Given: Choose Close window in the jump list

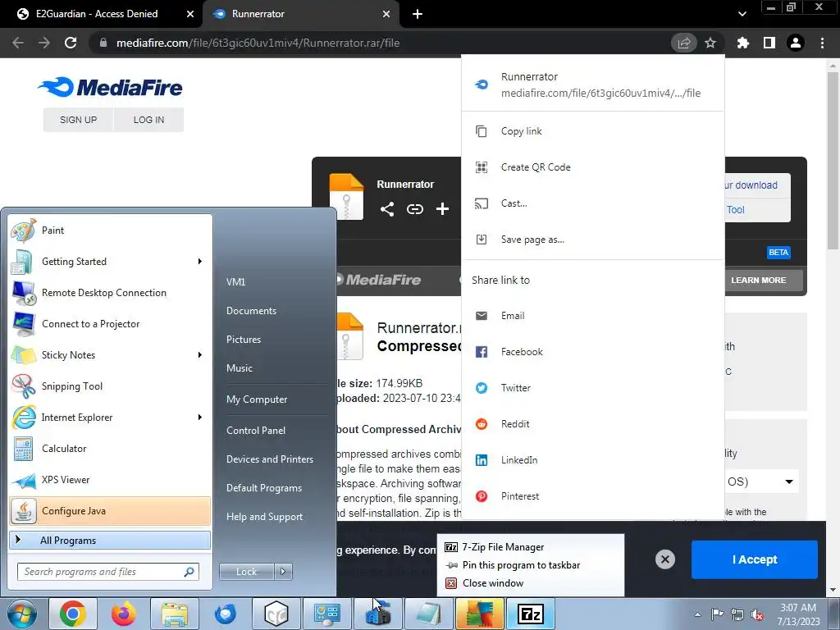Looking at the screenshot, I should [x=531, y=583].
